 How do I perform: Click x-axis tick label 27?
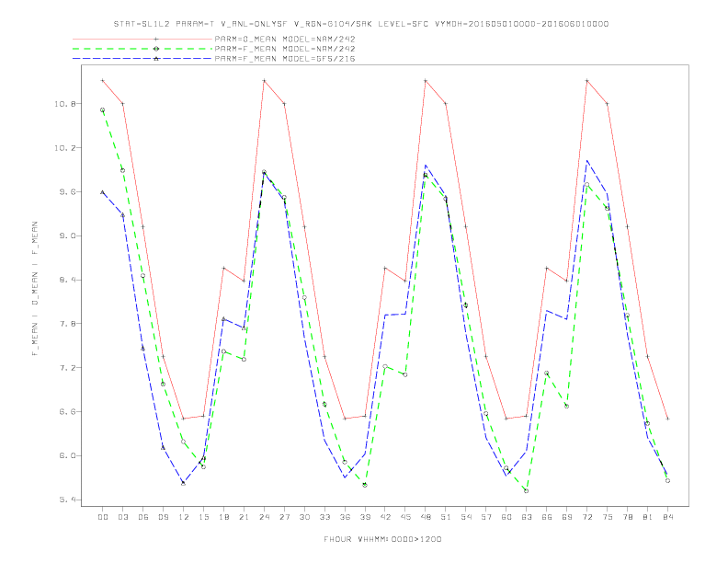[x=284, y=517]
